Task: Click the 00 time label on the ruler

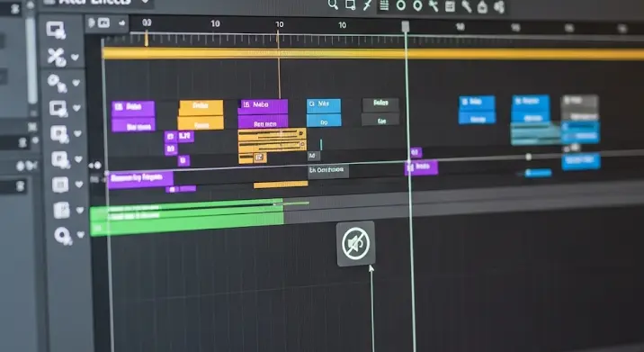Action: pos(147,23)
